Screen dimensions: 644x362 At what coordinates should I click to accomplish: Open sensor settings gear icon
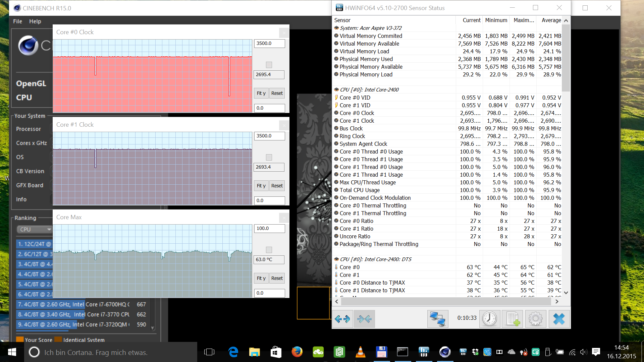click(x=536, y=319)
